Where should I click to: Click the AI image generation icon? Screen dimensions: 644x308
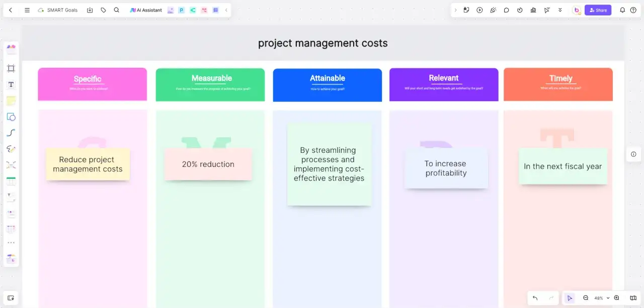[171, 10]
